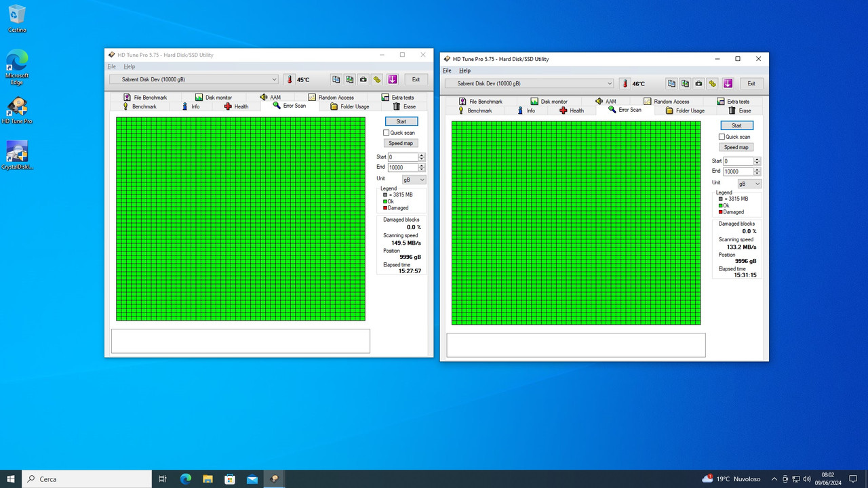Open the AAM speaker icon tab

pos(269,97)
